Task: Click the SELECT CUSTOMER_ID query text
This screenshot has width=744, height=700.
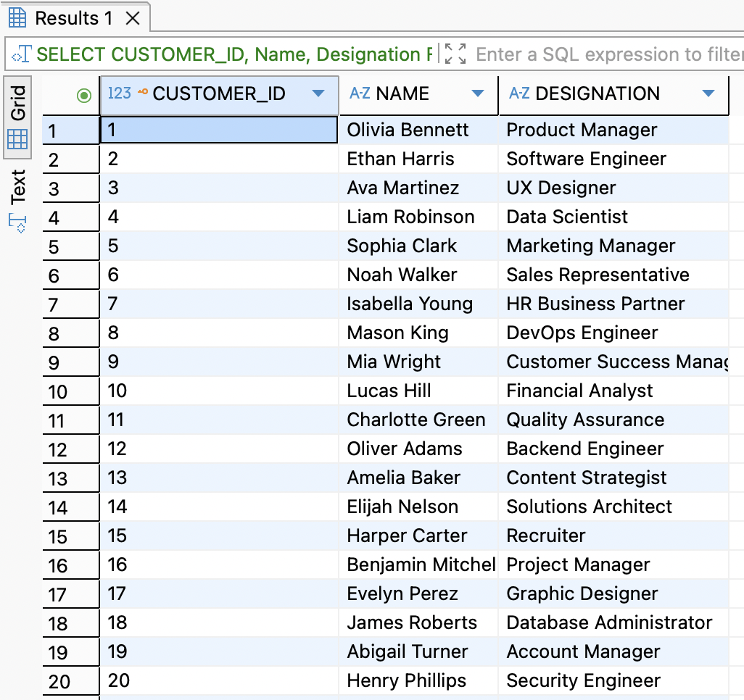Action: click(x=234, y=54)
